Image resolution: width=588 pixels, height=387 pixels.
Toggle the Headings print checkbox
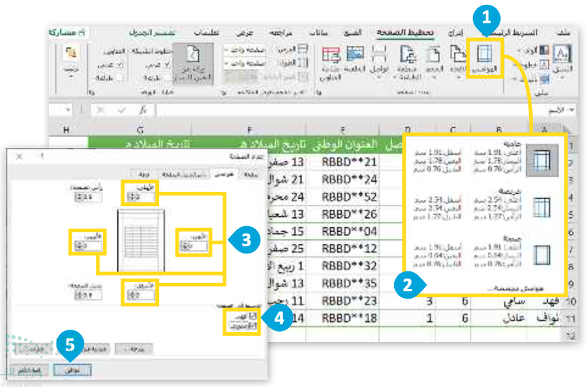point(120,78)
